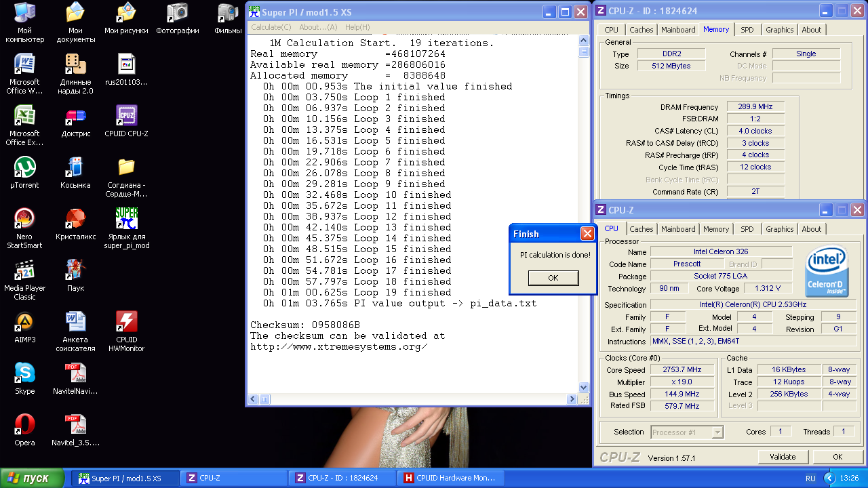Launch the Доктрис shortcut
Viewport: 868px width, 488px height.
tap(75, 116)
